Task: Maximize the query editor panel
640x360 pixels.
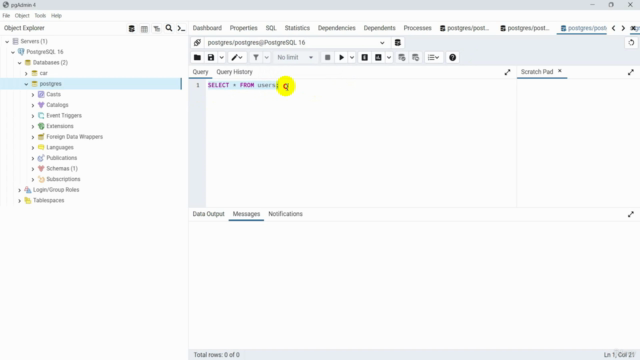Action: (x=507, y=72)
